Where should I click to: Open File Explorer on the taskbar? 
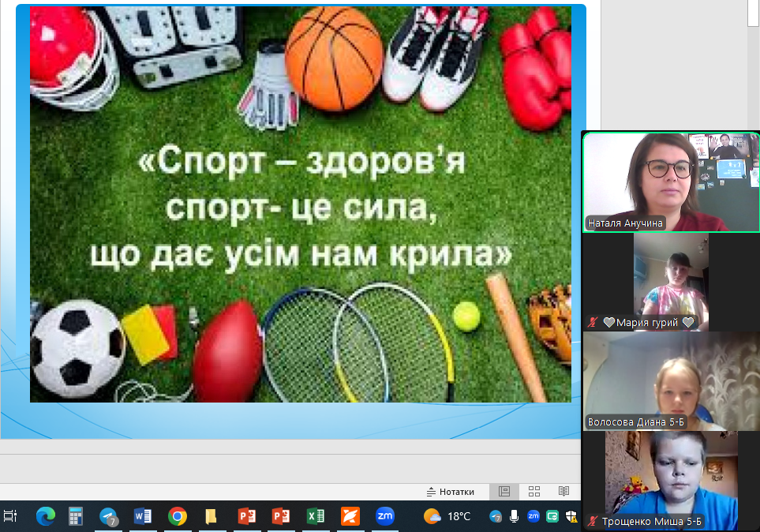[211, 516]
